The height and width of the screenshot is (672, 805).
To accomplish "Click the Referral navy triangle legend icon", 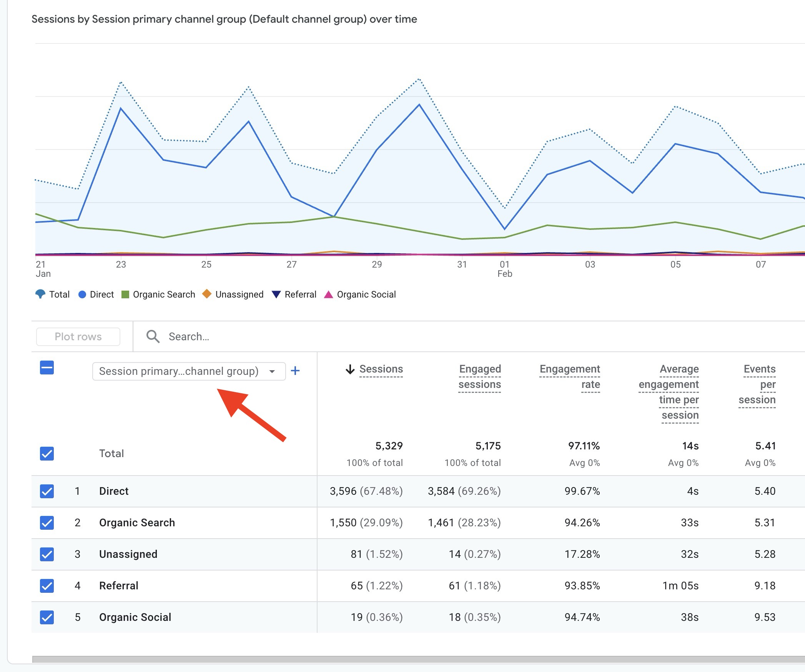I will tap(276, 294).
